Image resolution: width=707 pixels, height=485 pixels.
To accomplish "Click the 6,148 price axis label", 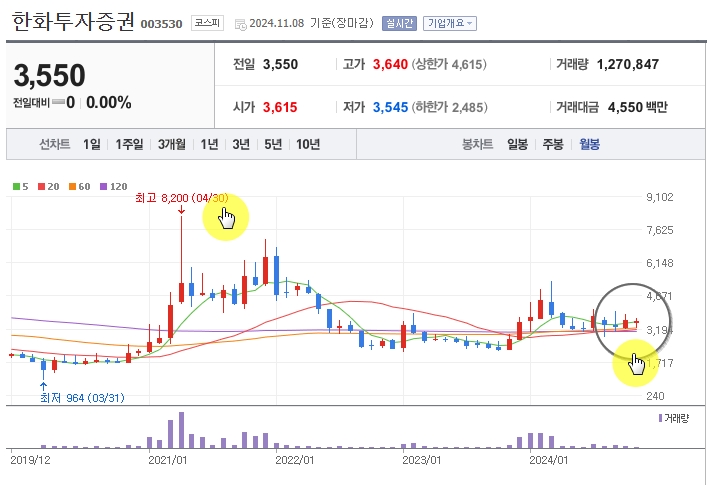I will click(660, 263).
